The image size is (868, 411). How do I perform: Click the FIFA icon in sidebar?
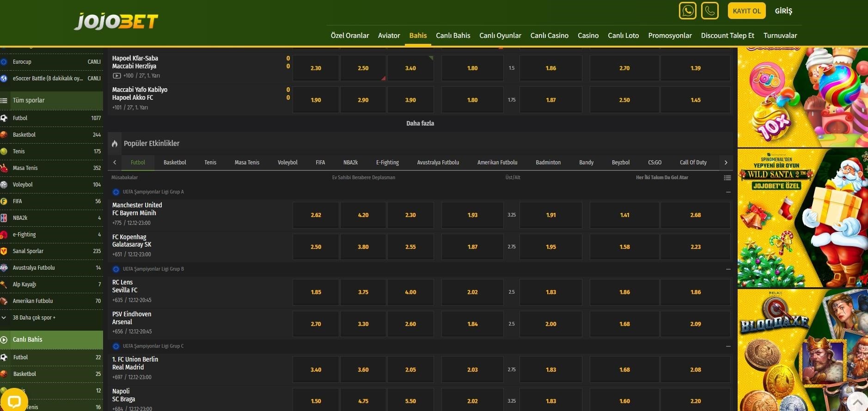pos(4,201)
